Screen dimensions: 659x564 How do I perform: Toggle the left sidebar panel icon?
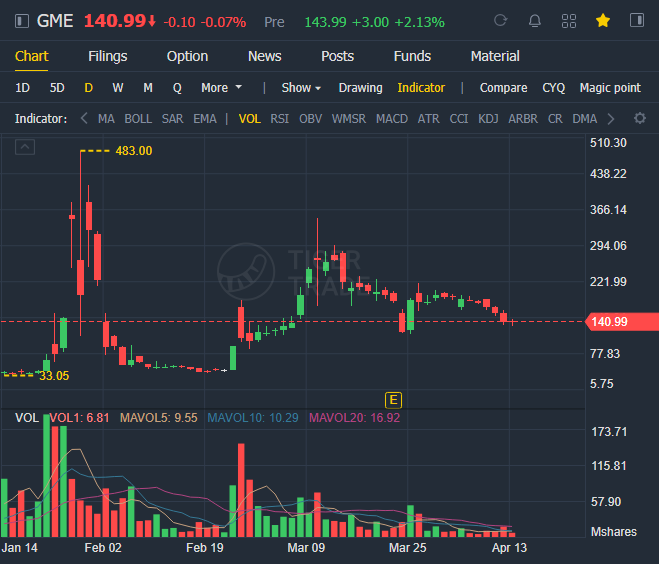[22, 21]
